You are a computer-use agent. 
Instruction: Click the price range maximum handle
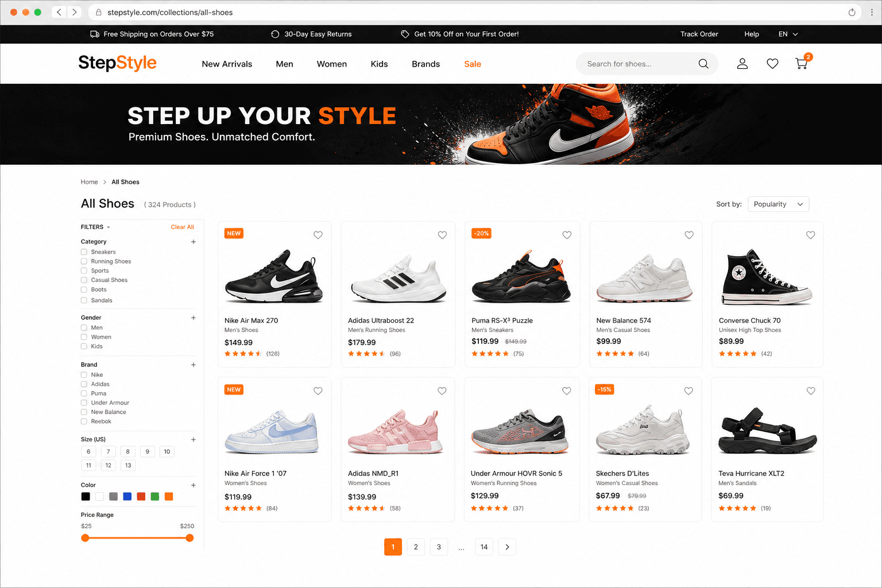(189, 538)
